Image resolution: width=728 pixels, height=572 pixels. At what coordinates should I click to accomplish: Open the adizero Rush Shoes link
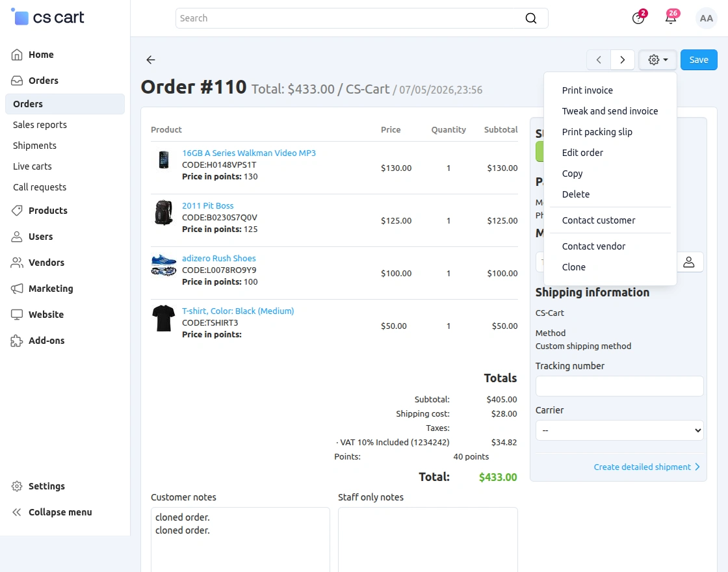[218, 258]
